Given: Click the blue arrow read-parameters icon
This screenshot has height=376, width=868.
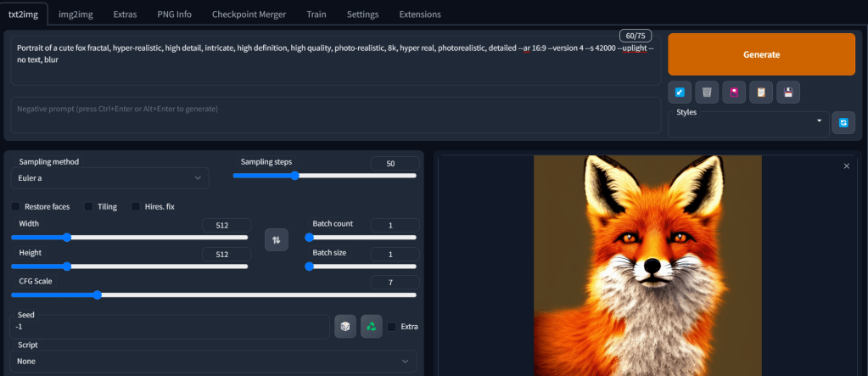Looking at the screenshot, I should 679,92.
